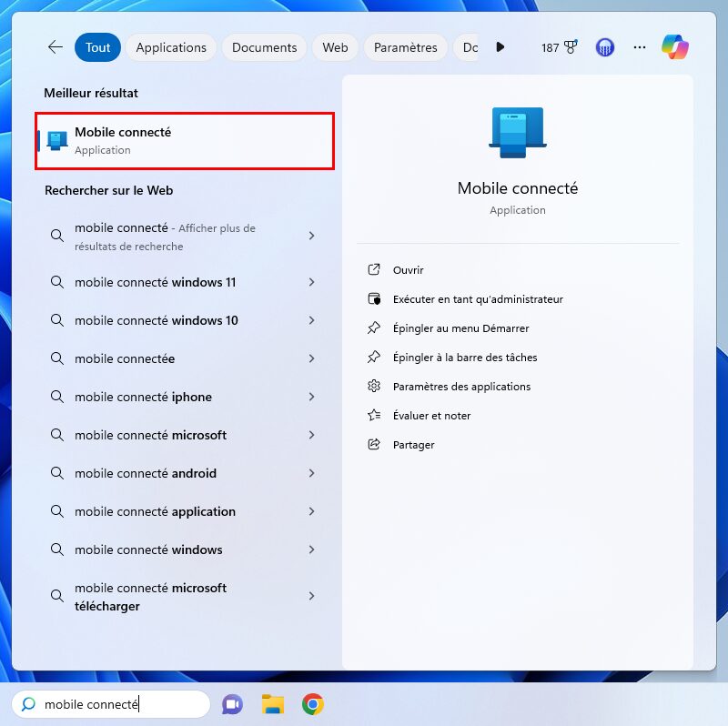Select 'mobile connectée' suggestion
The height and width of the screenshot is (726, 728).
[x=185, y=358]
